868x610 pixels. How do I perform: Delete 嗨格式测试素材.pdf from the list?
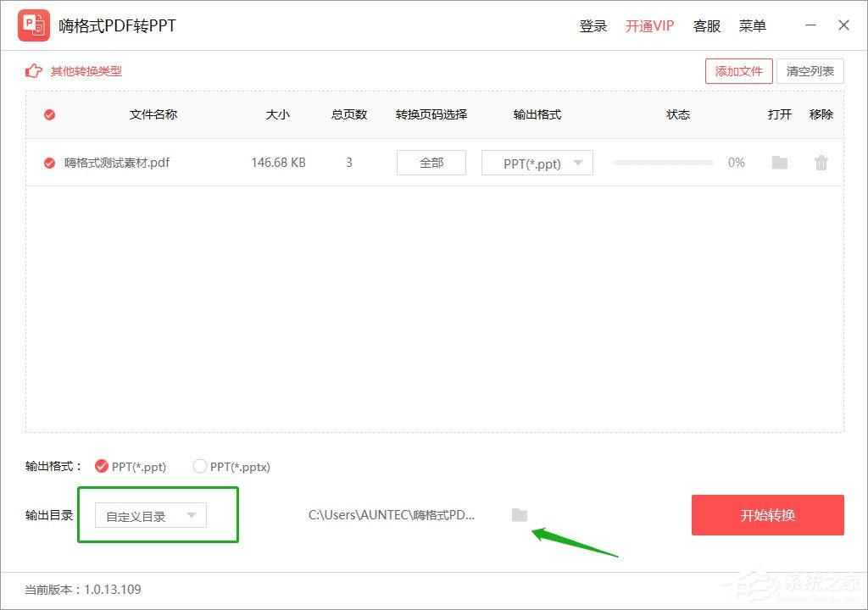[x=821, y=163]
